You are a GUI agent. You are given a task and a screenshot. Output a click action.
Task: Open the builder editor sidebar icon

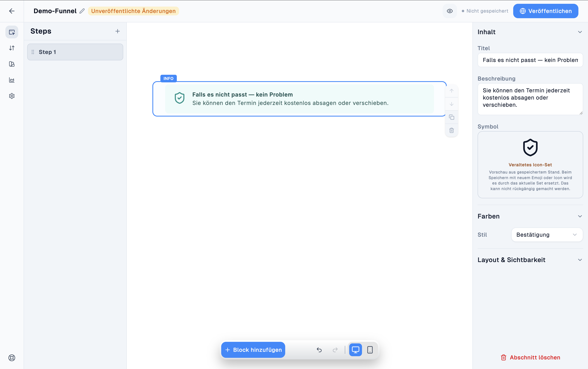(12, 32)
